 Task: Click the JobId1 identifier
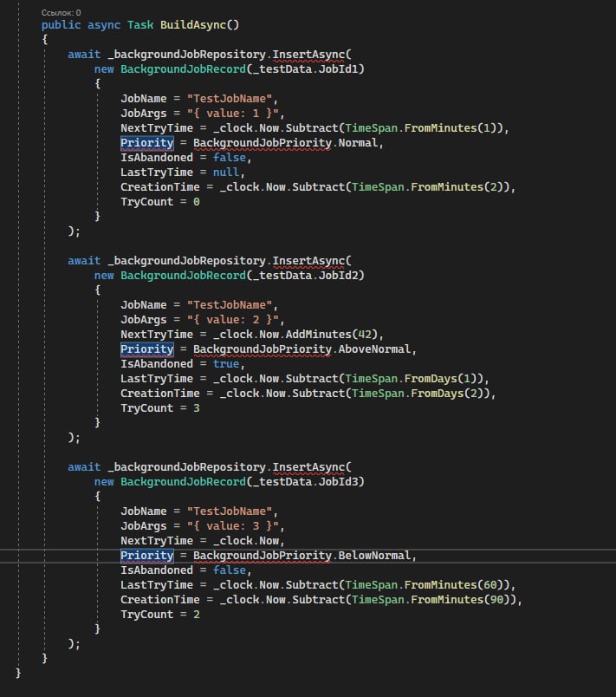click(338, 68)
